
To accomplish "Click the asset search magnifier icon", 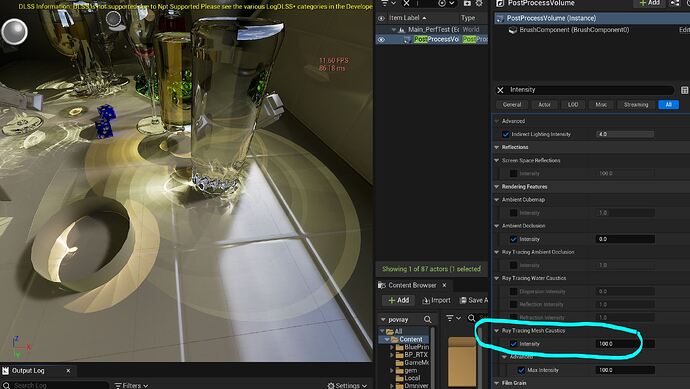I will click(x=472, y=318).
